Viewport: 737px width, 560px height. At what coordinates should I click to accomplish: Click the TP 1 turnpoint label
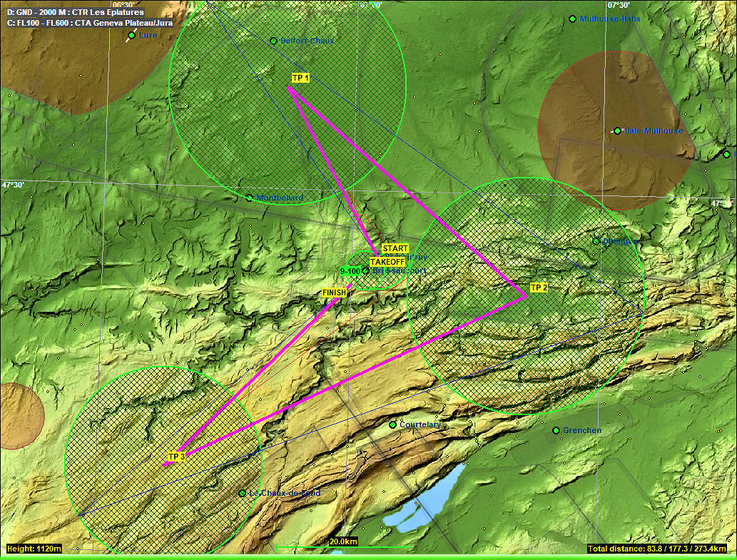(300, 77)
